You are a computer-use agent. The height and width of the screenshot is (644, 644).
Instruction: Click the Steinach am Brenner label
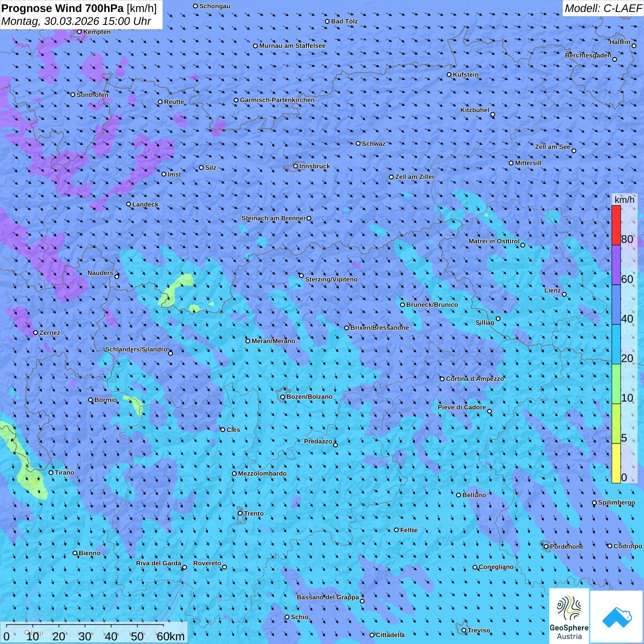pyautogui.click(x=274, y=218)
